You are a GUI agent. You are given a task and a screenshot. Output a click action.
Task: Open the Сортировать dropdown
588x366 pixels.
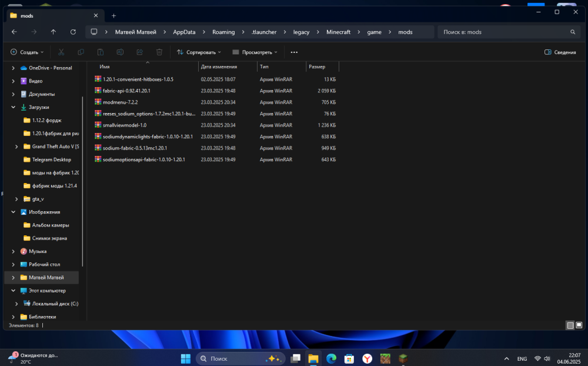[x=199, y=52]
